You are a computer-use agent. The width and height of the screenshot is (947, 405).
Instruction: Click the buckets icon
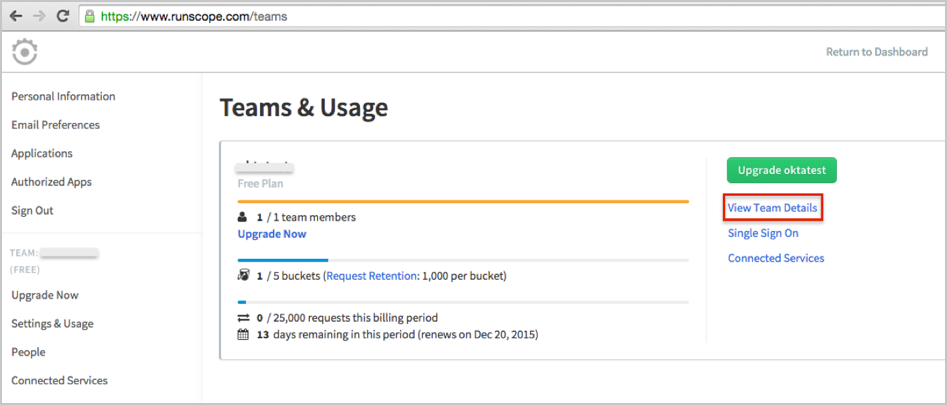(243, 275)
